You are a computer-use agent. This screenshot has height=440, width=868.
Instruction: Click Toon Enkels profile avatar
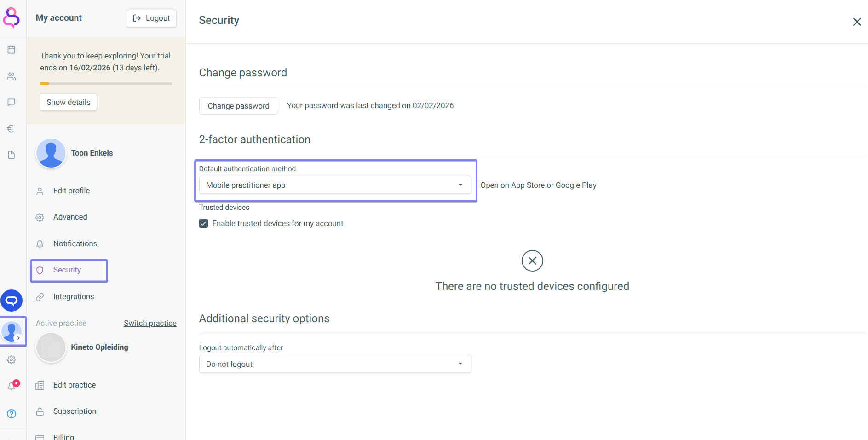(x=51, y=153)
